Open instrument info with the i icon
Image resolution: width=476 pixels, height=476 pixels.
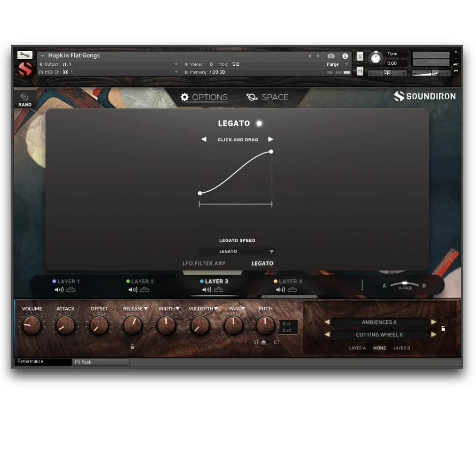coord(345,56)
